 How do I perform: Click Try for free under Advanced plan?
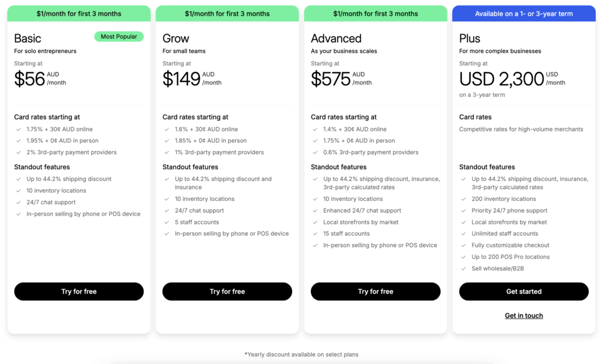click(x=376, y=292)
